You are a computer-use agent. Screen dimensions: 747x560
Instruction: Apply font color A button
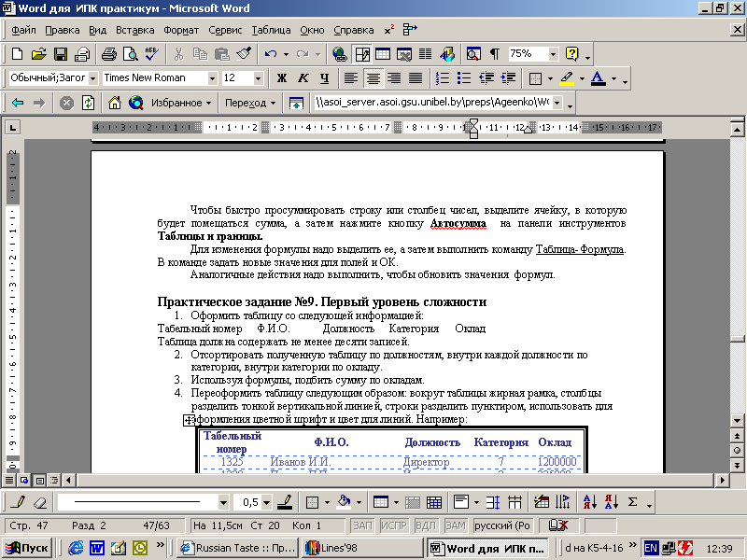598,78
